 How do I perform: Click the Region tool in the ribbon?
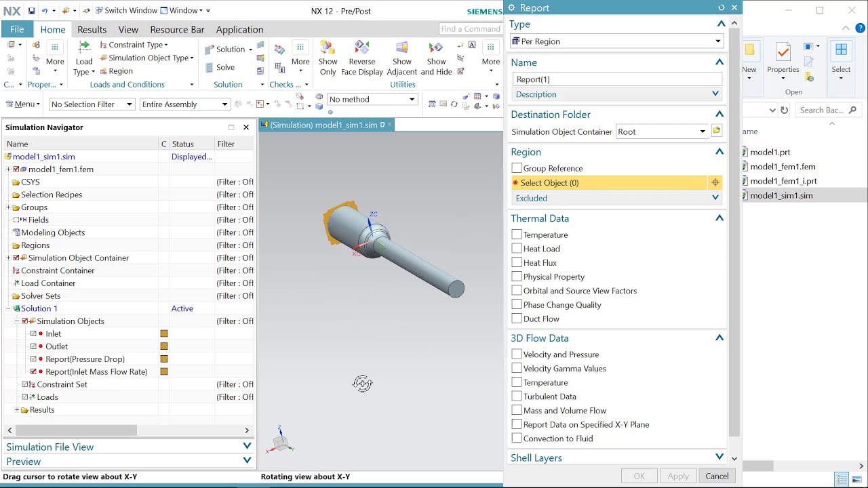coord(116,71)
